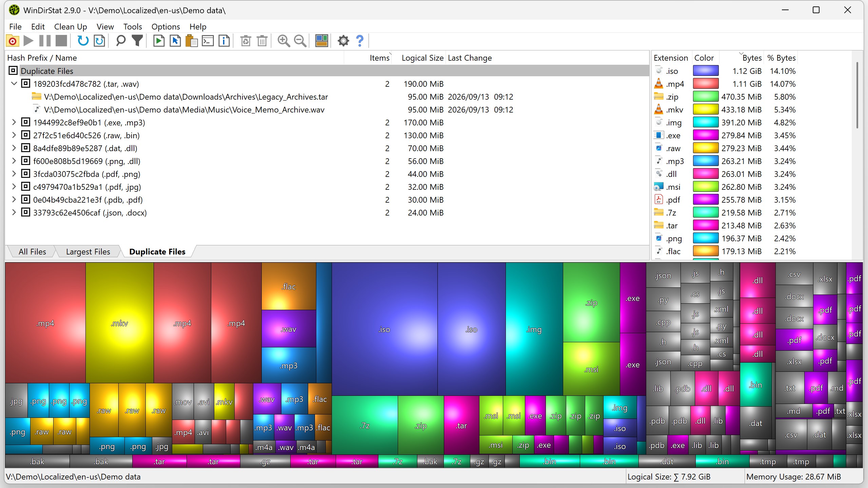
Task: Sort extension list by the Bytes header
Action: (742, 58)
